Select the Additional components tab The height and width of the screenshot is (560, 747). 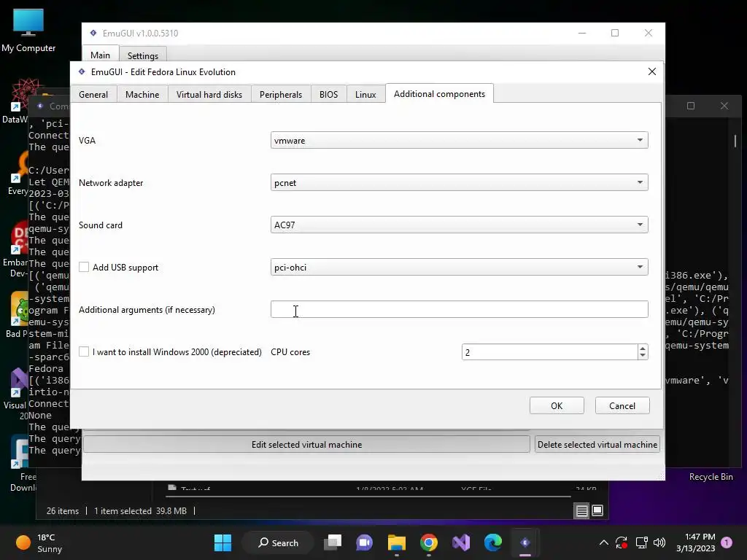pos(439,94)
